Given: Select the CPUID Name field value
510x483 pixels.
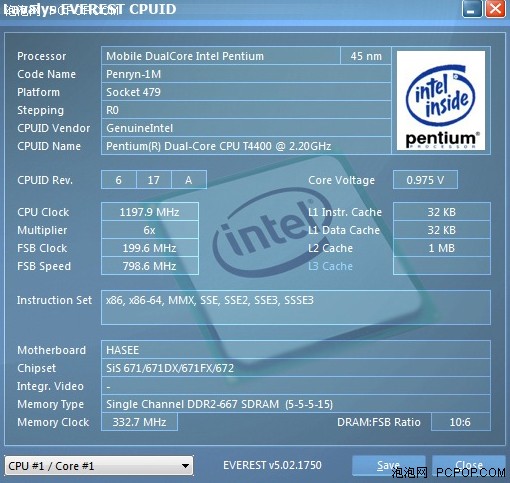Looking at the screenshot, I should click(x=246, y=146).
